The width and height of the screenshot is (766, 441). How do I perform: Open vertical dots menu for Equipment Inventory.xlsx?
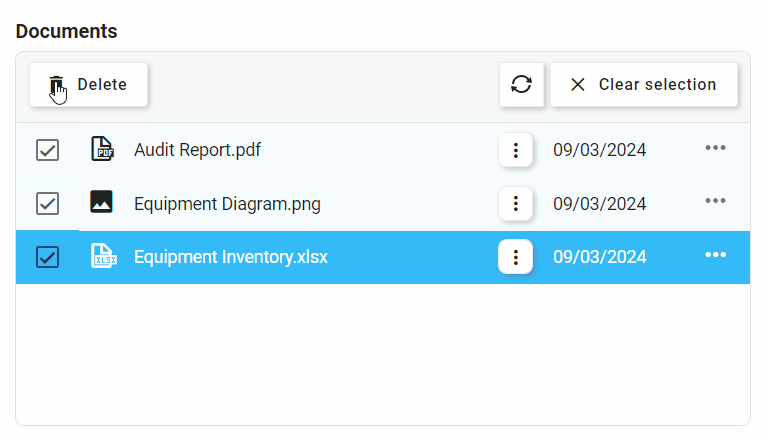point(515,257)
